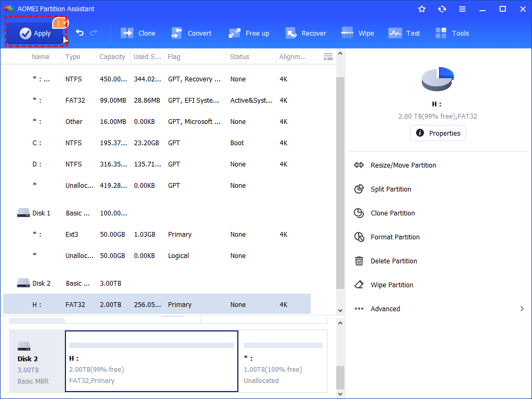This screenshot has width=532, height=399.
Task: Select the 1.00TB Unallocated block in disk map
Action: click(284, 361)
